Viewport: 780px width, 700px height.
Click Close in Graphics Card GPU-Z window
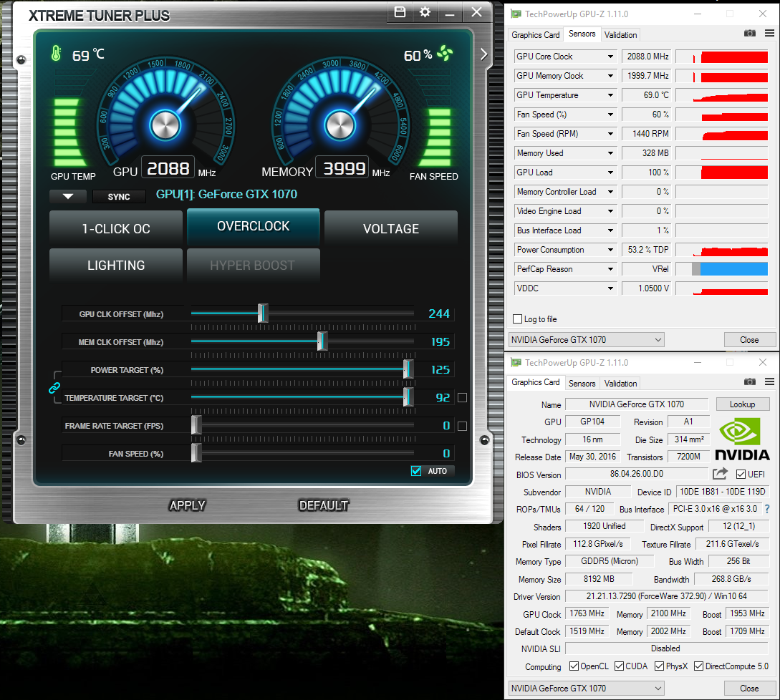pyautogui.click(x=749, y=689)
